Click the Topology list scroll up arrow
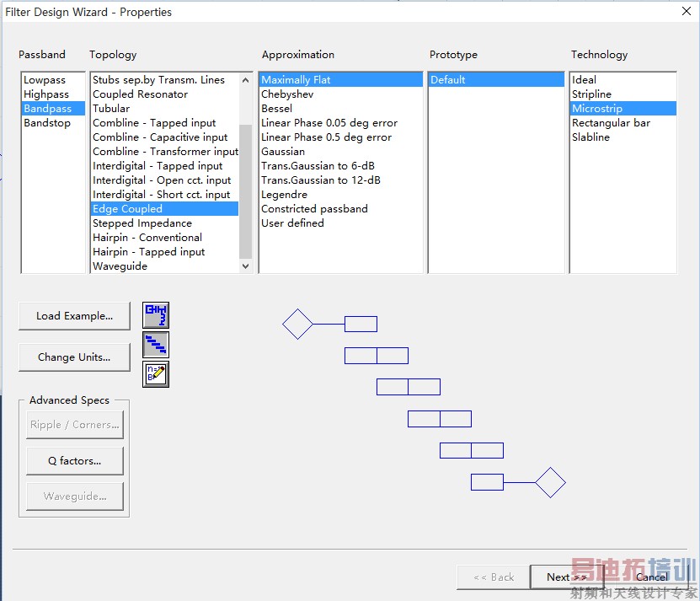This screenshot has height=601, width=700. 245,80
